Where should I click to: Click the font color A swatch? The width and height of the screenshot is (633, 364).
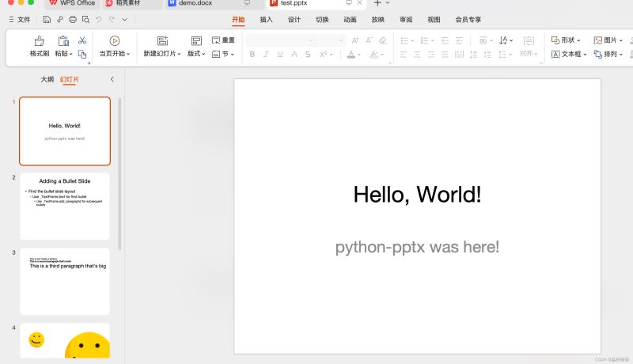click(x=351, y=54)
